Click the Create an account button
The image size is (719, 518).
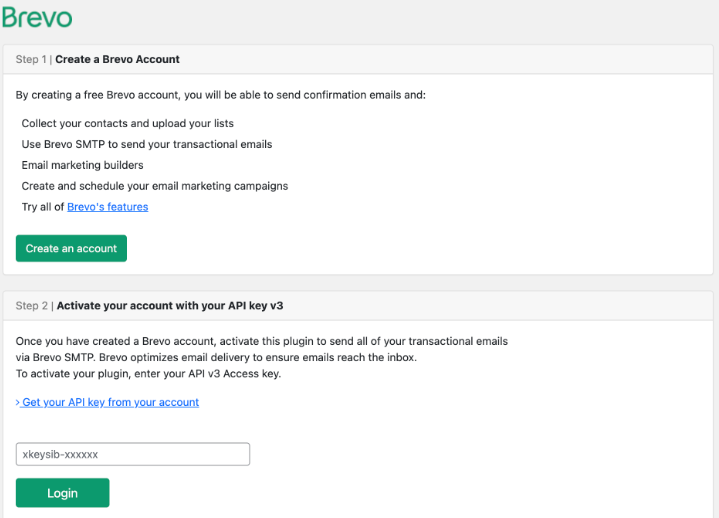pyautogui.click(x=71, y=248)
